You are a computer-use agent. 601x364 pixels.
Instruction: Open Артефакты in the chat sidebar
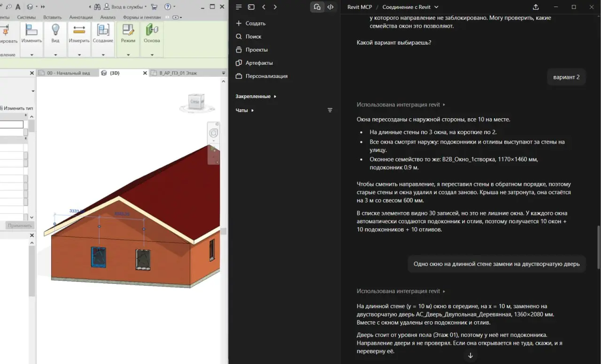pos(254,63)
